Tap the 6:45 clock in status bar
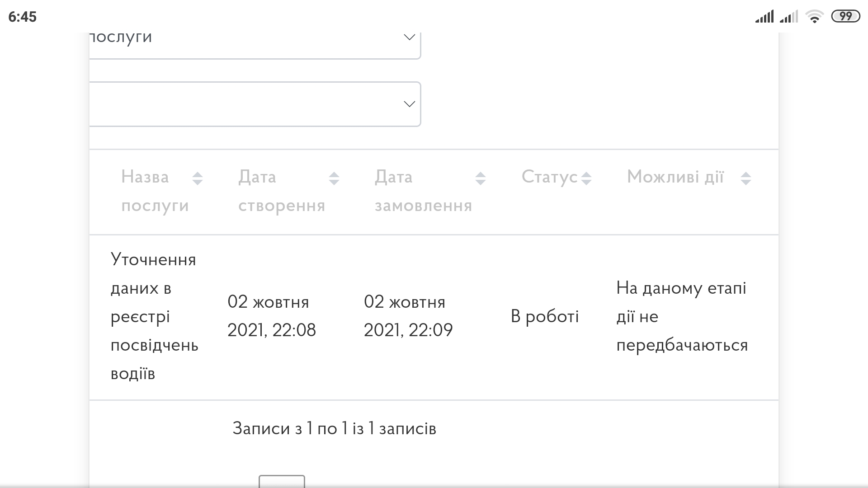868x488 pixels. coord(22,17)
